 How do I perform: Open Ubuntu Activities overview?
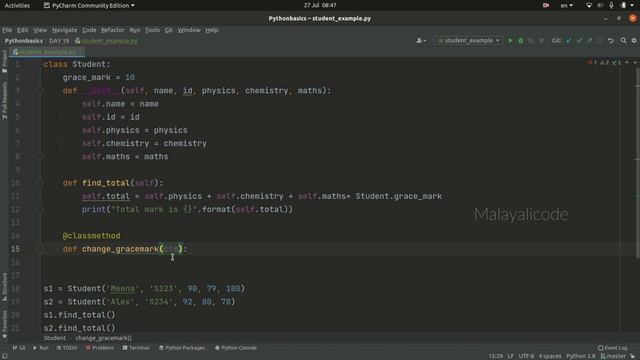pyautogui.click(x=17, y=5)
